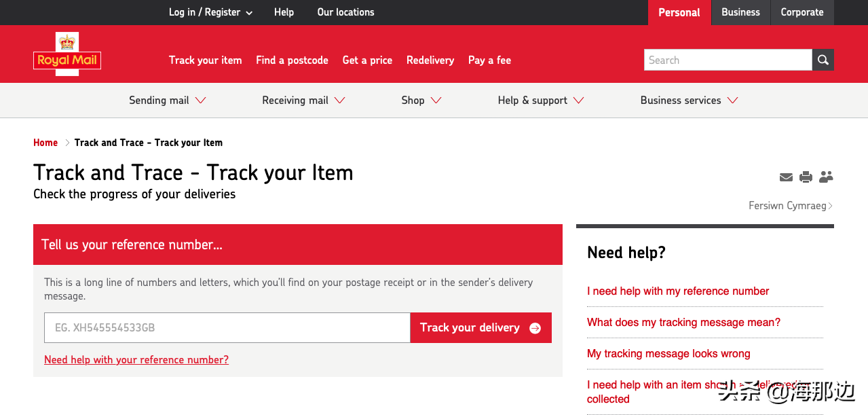868x415 pixels.
Task: Click the search magnifier icon
Action: point(823,60)
